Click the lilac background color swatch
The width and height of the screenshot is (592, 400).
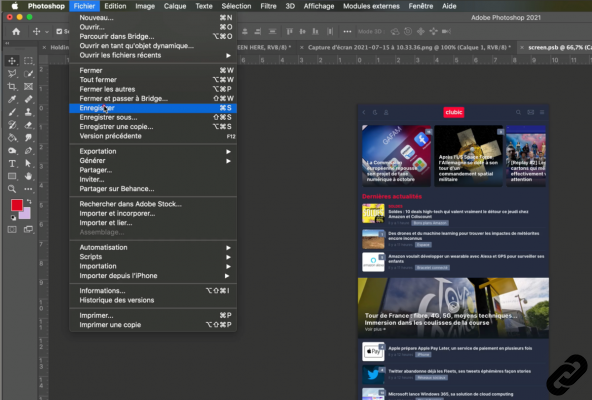point(26,215)
